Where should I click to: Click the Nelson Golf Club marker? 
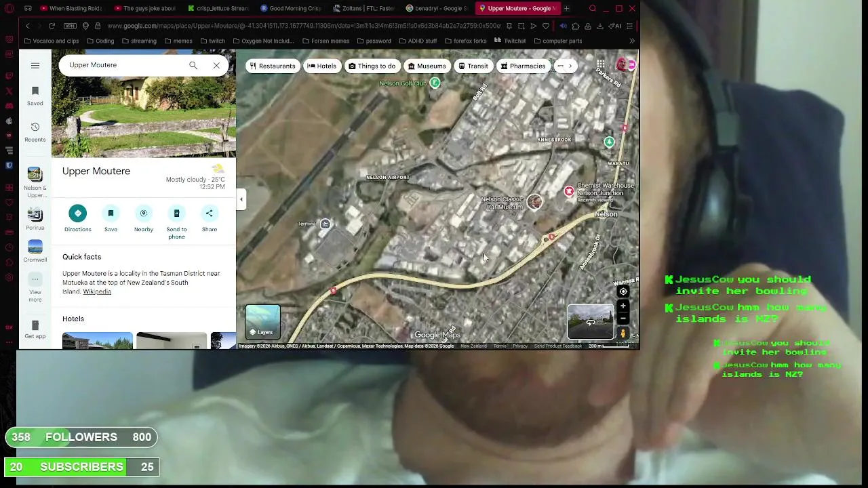point(435,83)
